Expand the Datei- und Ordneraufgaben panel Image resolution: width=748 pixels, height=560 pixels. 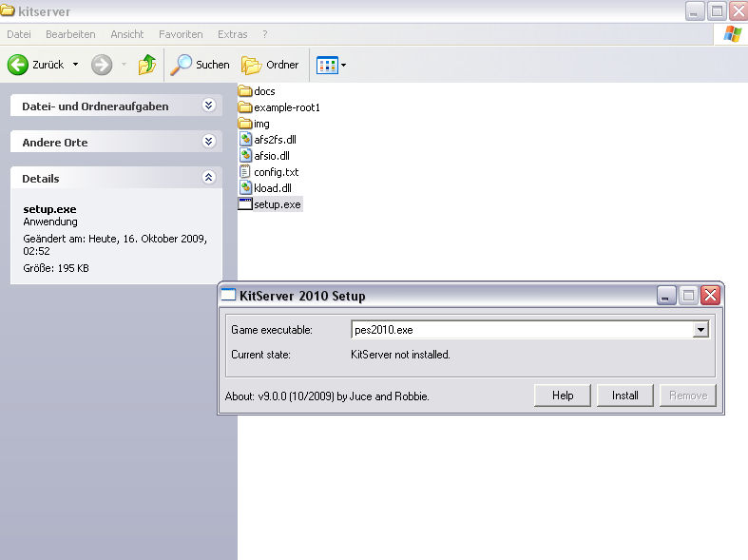tap(208, 106)
